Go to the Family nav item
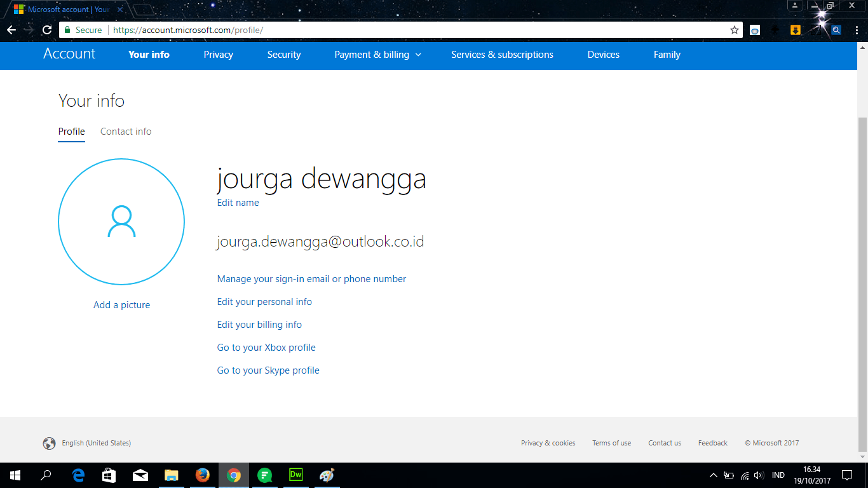The image size is (868, 488). (667, 55)
